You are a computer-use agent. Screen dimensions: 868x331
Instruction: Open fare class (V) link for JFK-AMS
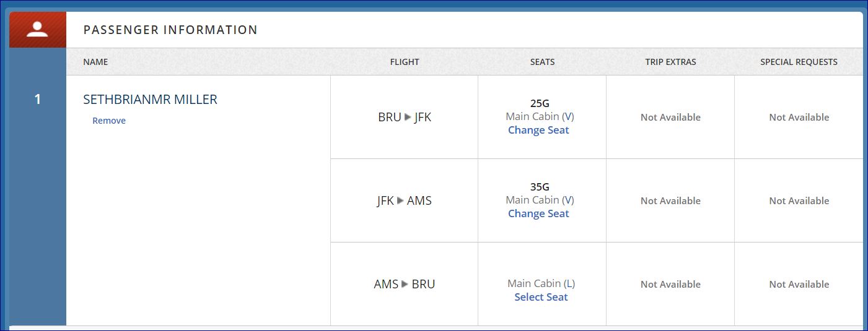(x=568, y=200)
